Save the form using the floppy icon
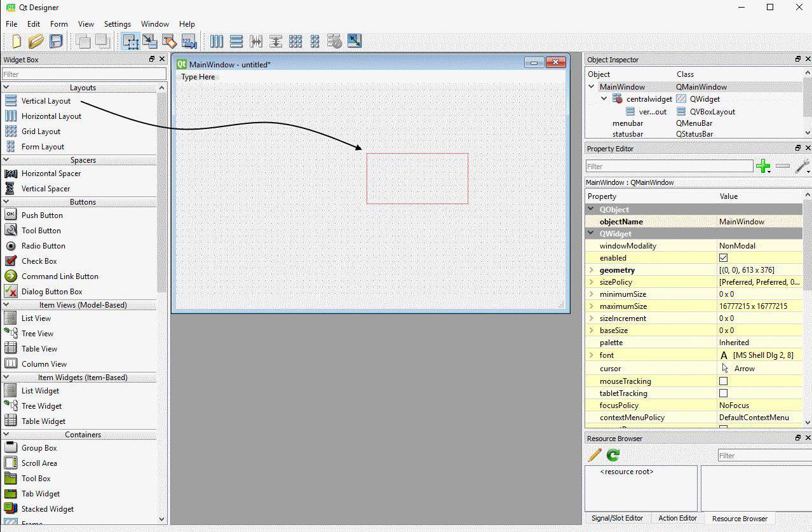812x532 pixels. [56, 41]
